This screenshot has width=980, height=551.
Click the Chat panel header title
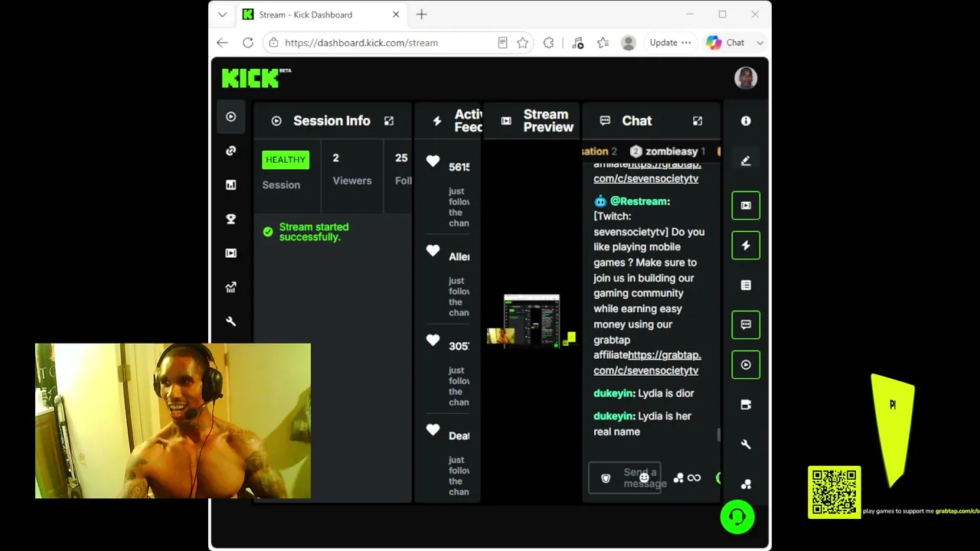tap(637, 121)
